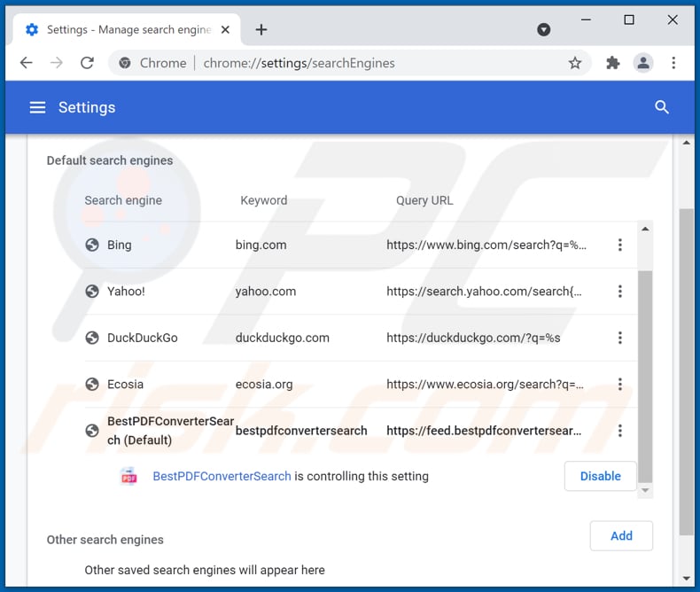Viewport: 700px width, 592px height.
Task: Click the Keyword column header
Action: point(264,200)
